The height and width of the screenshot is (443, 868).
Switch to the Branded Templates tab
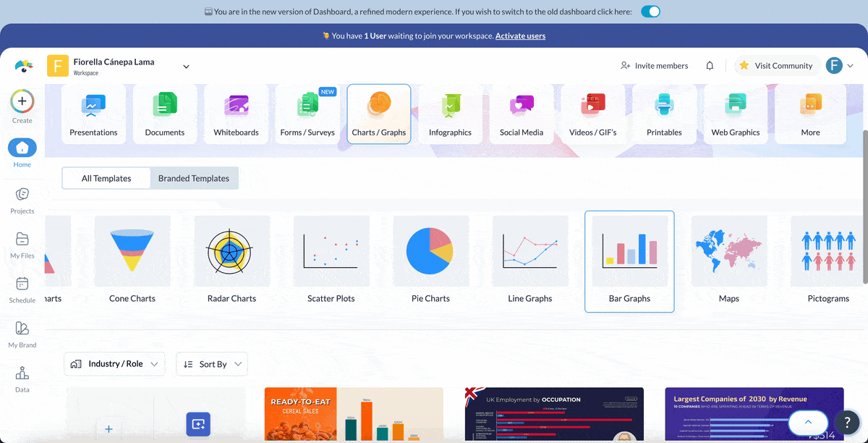(x=194, y=177)
